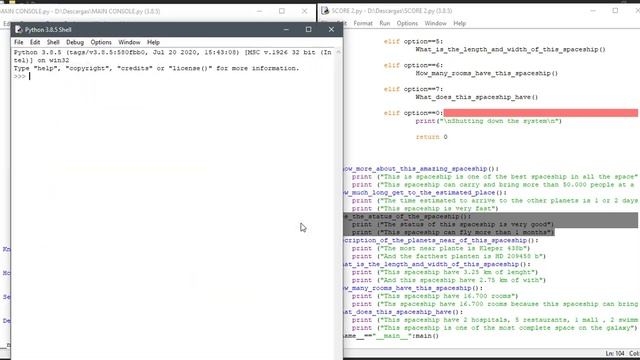The width and height of the screenshot is (640, 360).
Task: Click the __main__ main() line at bottom
Action: (391, 336)
